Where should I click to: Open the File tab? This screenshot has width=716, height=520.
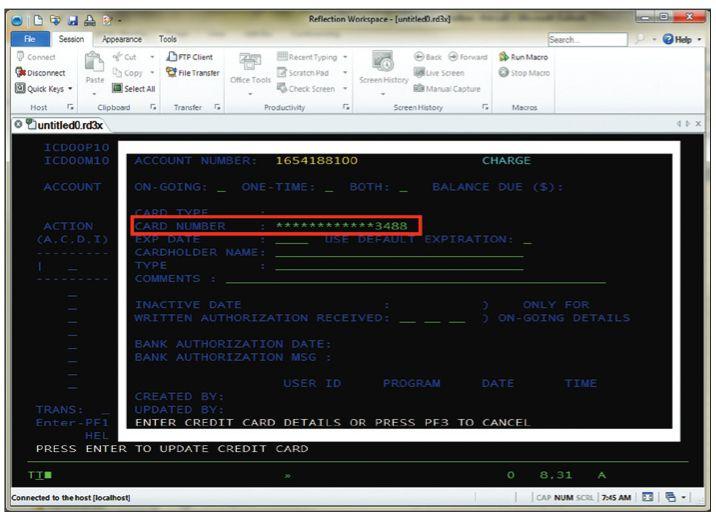pos(30,39)
